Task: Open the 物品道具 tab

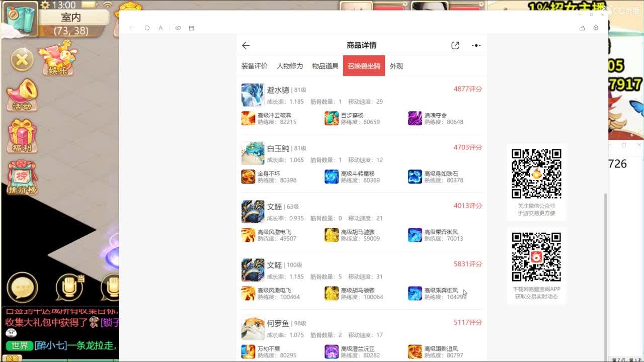Action: pos(325,66)
